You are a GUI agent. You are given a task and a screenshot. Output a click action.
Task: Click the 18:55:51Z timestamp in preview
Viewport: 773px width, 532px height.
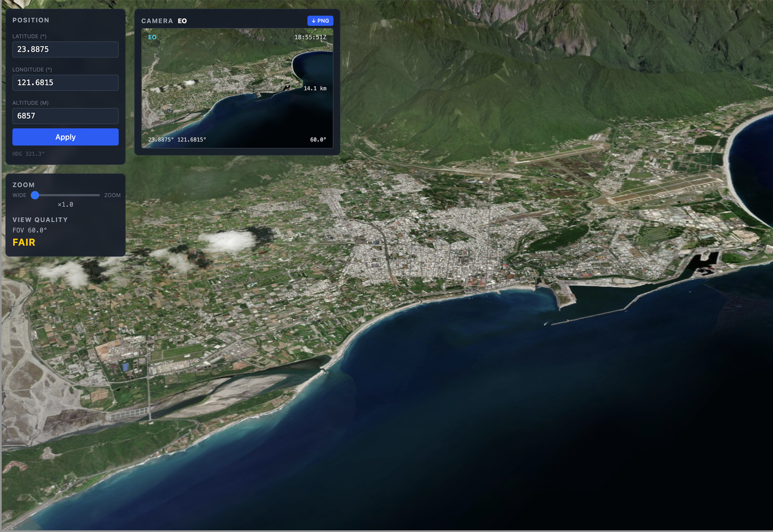[x=310, y=37]
